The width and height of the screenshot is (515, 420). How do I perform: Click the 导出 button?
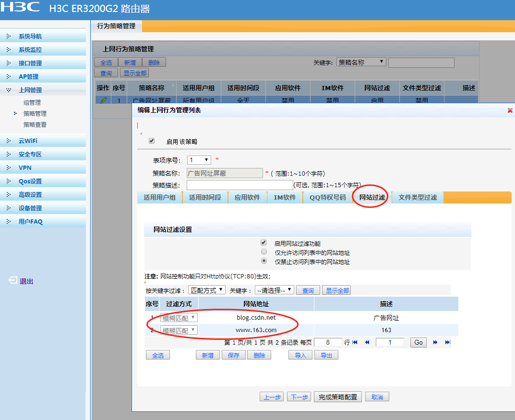[x=326, y=355]
